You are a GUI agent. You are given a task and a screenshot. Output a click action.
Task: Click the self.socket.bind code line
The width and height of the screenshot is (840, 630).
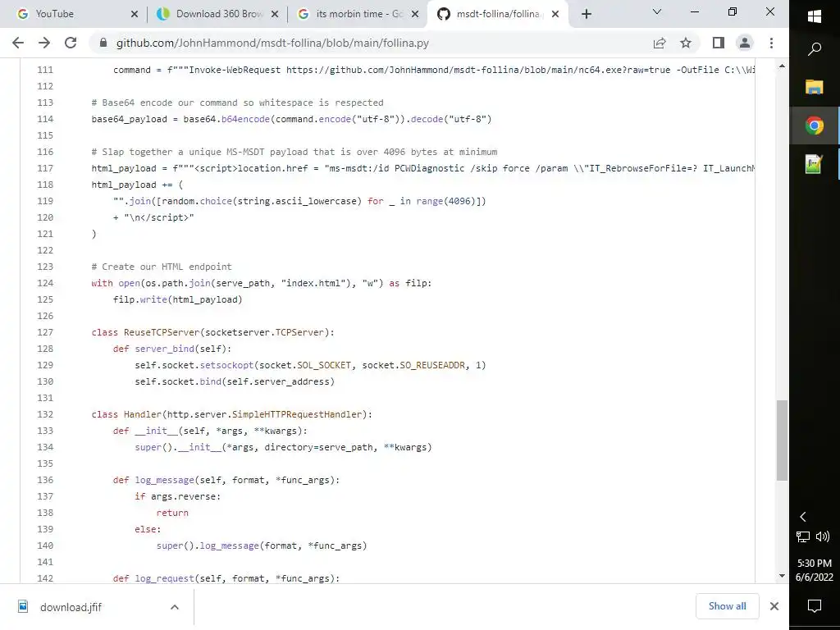pos(234,381)
